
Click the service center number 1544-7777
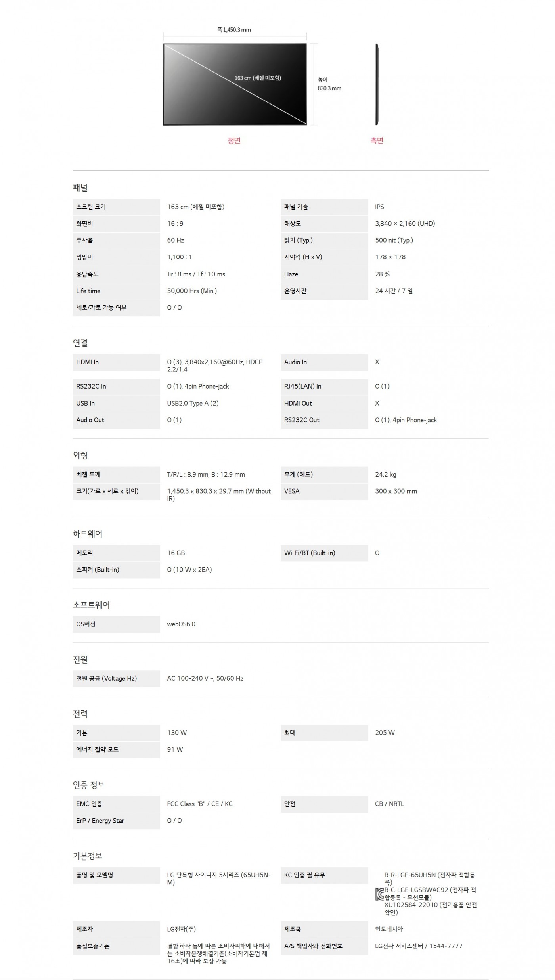click(446, 946)
